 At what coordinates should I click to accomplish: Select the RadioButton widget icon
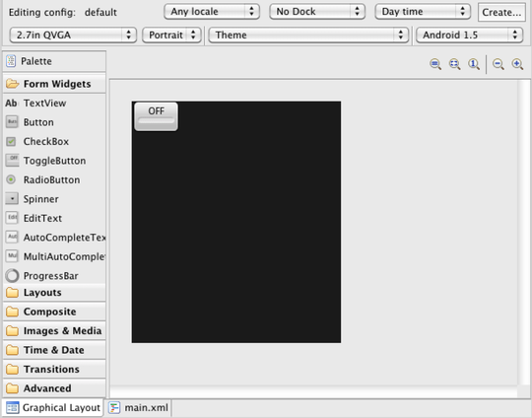click(11, 179)
